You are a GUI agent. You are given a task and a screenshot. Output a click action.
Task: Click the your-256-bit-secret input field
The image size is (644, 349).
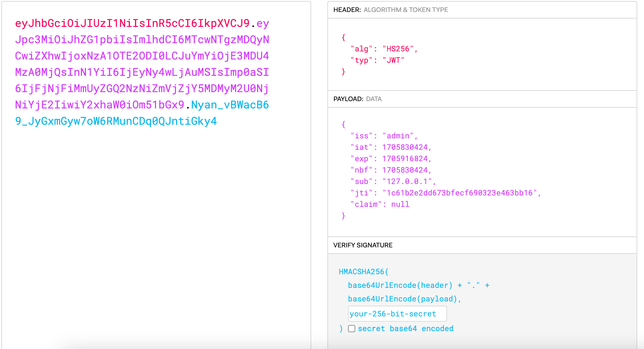pyautogui.click(x=397, y=314)
